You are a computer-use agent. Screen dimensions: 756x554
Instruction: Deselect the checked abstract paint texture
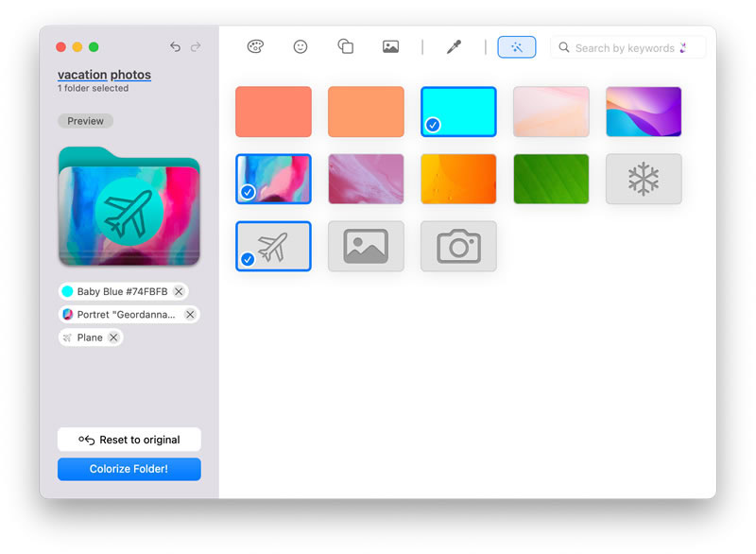click(x=273, y=179)
